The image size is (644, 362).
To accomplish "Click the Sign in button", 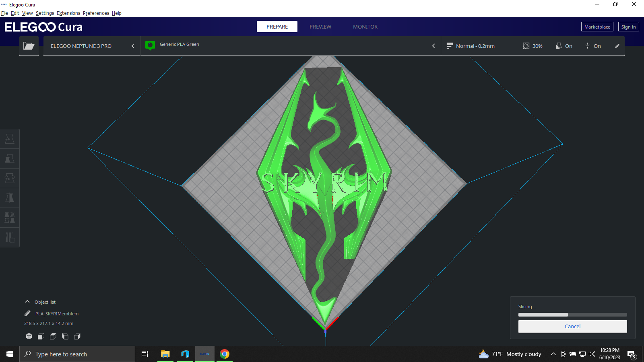I will pyautogui.click(x=628, y=27).
